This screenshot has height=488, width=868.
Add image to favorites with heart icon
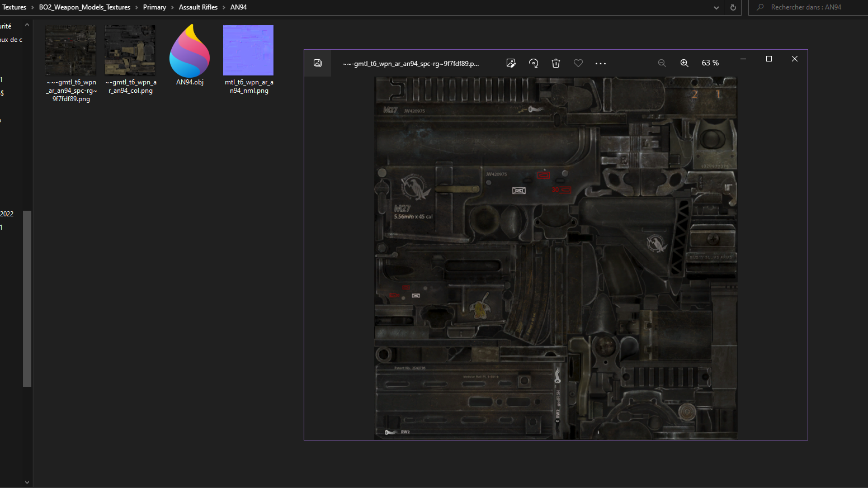point(578,63)
